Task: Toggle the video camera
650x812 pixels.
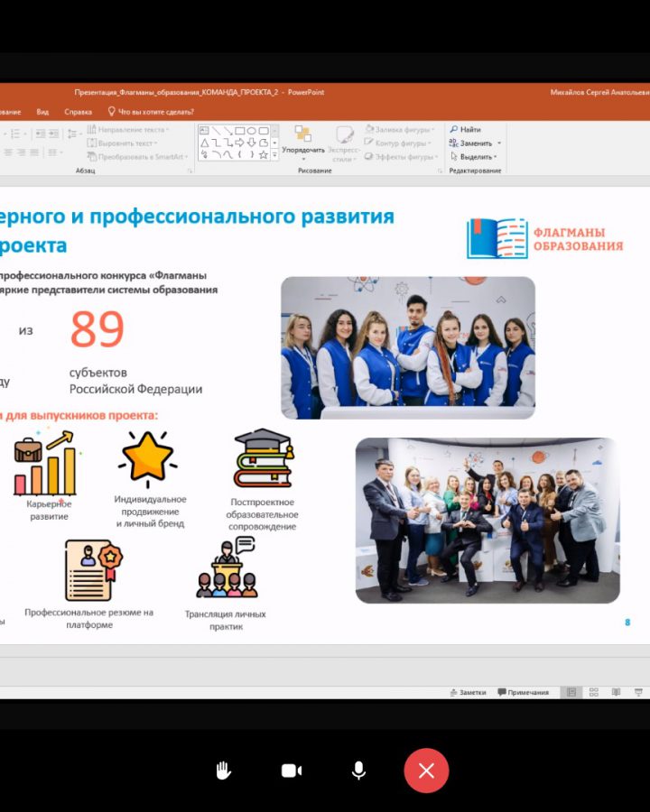Action: click(291, 770)
